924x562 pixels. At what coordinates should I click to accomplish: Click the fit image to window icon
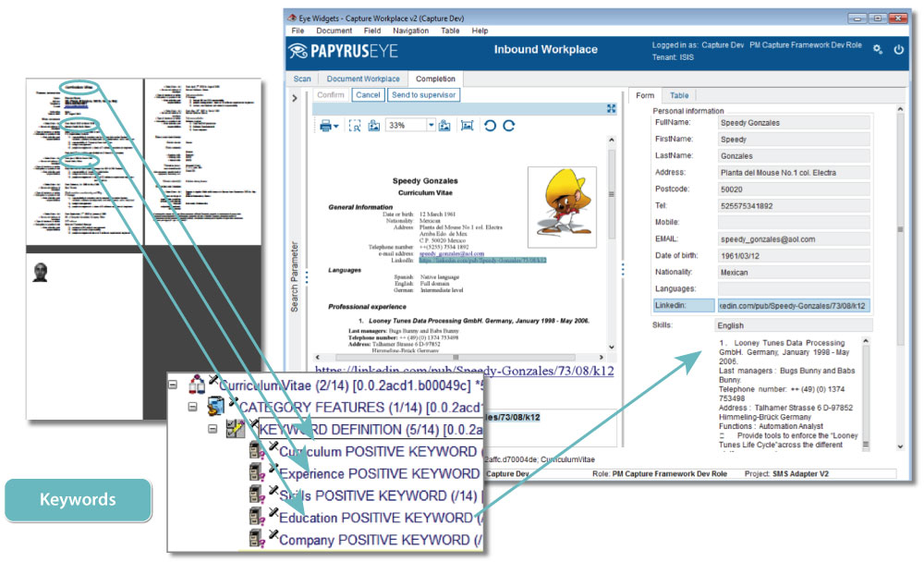click(468, 125)
